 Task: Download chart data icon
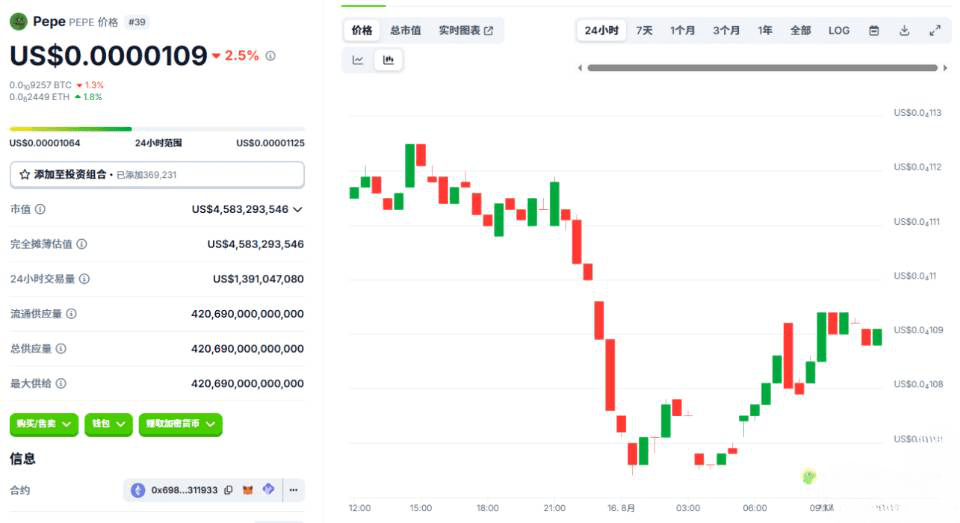coord(904,31)
